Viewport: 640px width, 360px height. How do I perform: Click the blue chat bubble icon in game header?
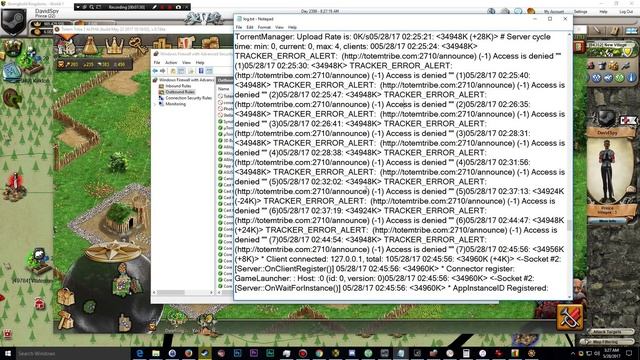(518, 11)
